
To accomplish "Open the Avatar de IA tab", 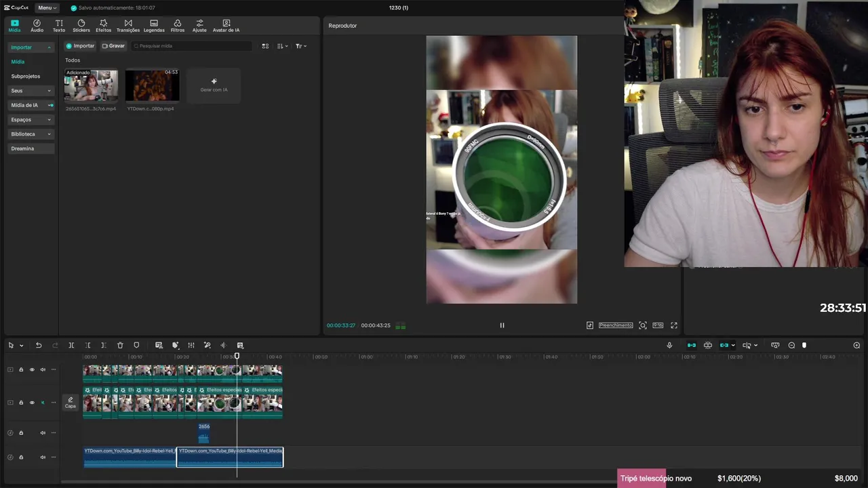I will [226, 26].
